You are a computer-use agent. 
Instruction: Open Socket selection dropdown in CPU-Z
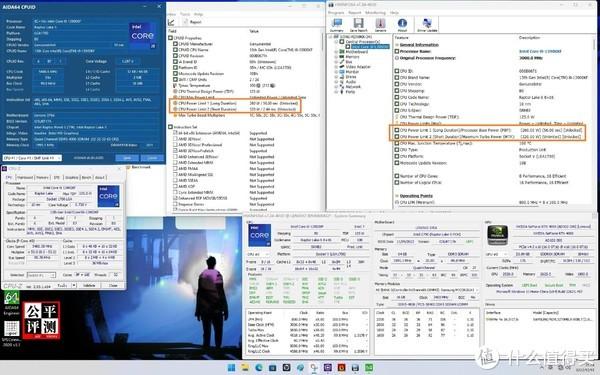point(41,275)
